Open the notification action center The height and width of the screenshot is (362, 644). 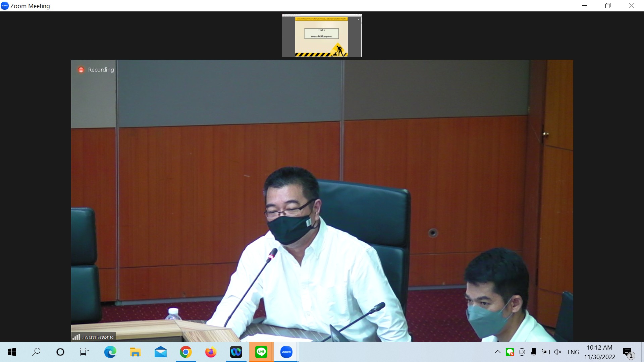tap(628, 352)
